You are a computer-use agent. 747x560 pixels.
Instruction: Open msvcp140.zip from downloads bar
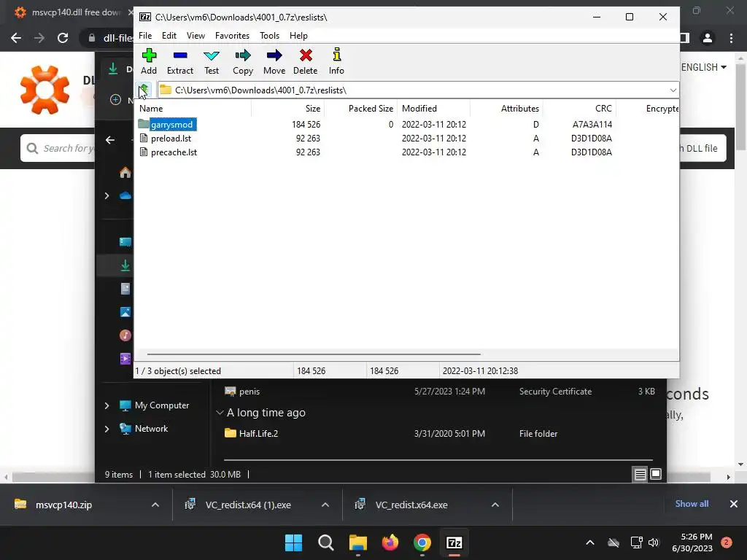(64, 505)
